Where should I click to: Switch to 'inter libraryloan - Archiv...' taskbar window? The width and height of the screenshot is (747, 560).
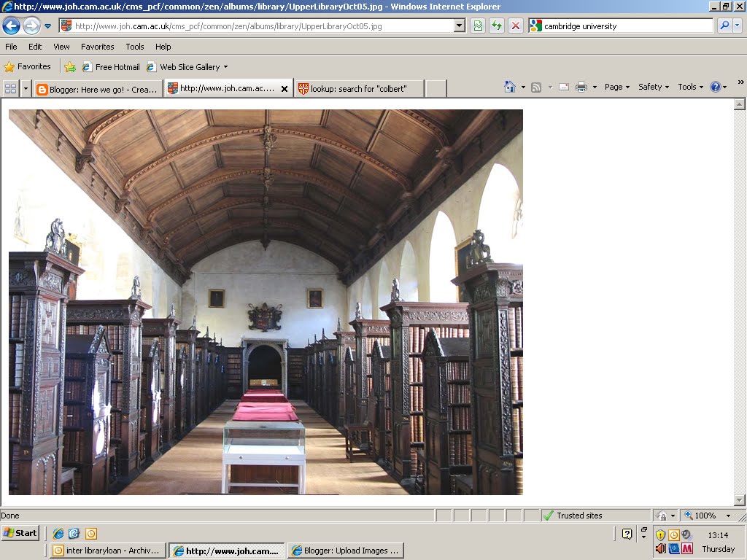point(108,551)
